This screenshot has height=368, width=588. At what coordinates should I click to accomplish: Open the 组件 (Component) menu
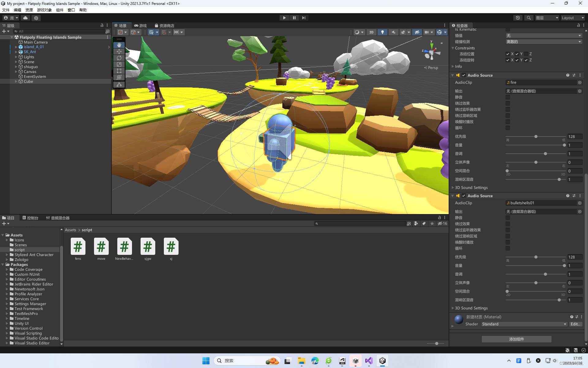tap(59, 10)
